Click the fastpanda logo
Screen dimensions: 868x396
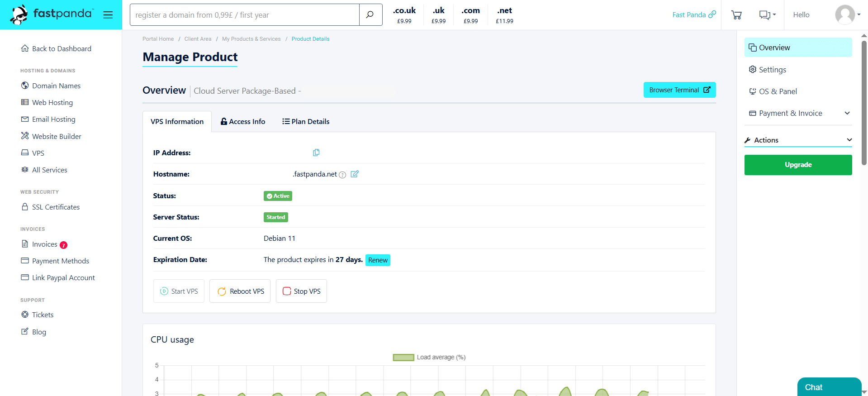coord(52,14)
